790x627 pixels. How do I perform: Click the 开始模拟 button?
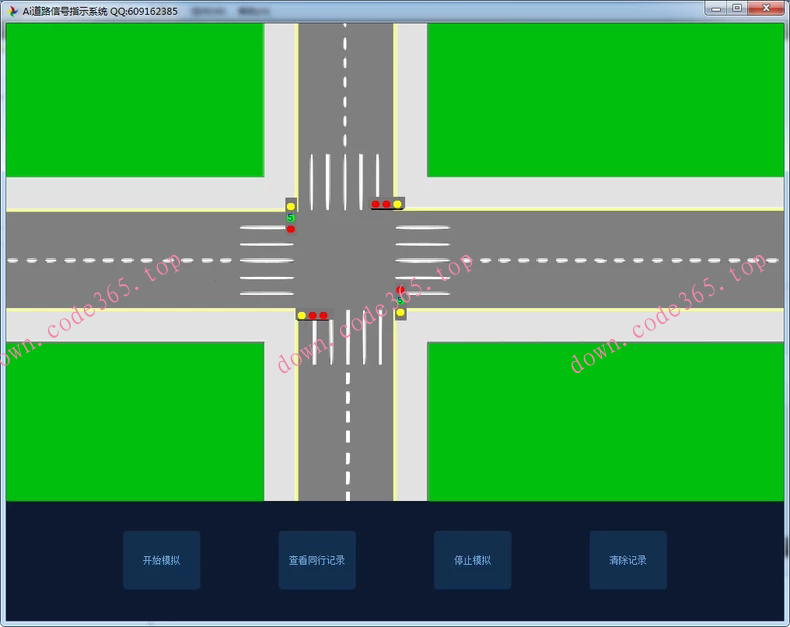tap(161, 560)
